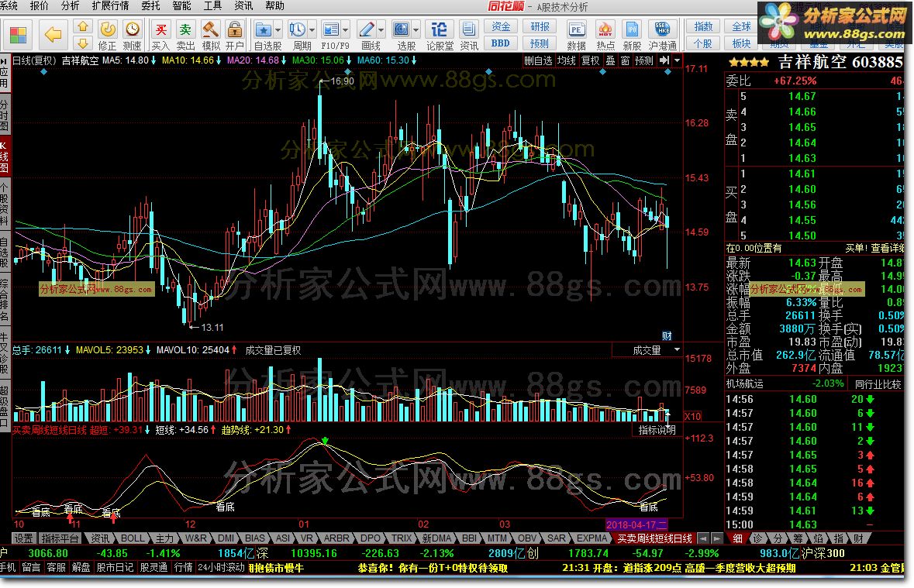The height and width of the screenshot is (588, 914).
Task: Click the colorful home grid icon
Action: click(18, 35)
